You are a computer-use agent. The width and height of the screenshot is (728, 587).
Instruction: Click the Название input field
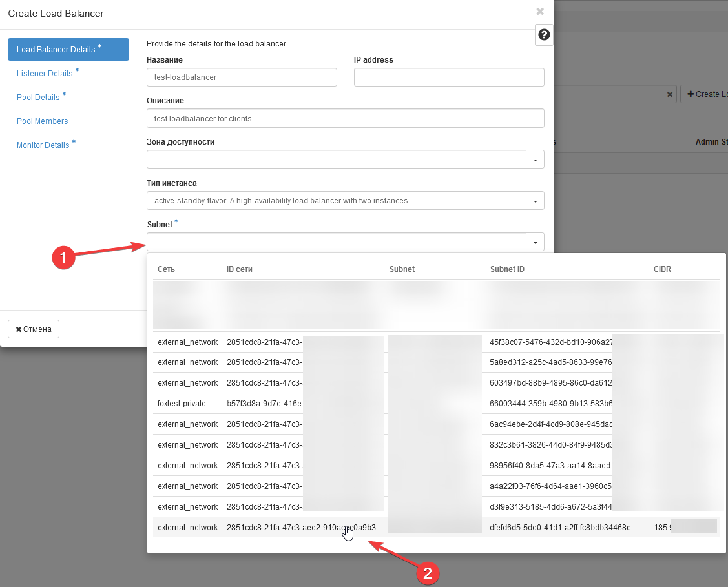[x=242, y=77]
